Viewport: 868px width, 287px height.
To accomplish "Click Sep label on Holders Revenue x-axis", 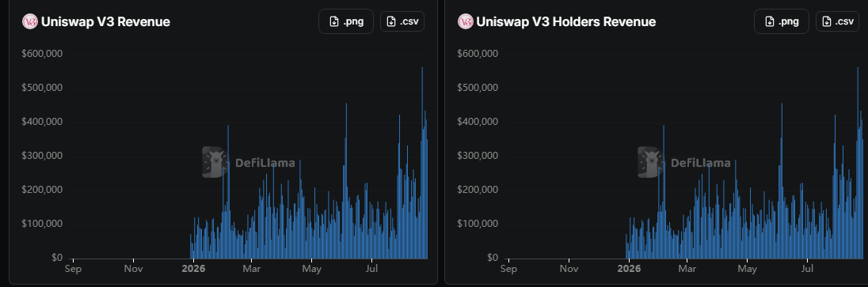I will (x=508, y=270).
